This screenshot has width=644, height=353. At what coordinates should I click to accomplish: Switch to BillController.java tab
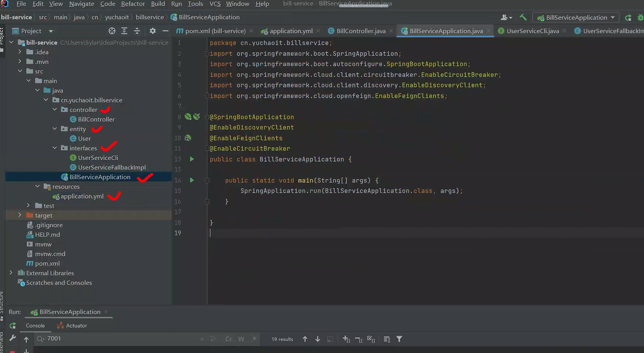tap(361, 31)
